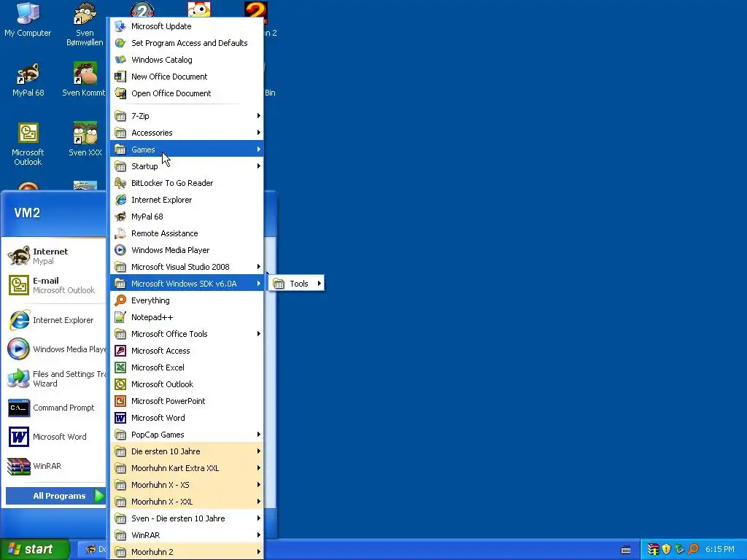Select MyPal 68 desktop shortcut
The width and height of the screenshot is (747, 560).
coord(28,79)
